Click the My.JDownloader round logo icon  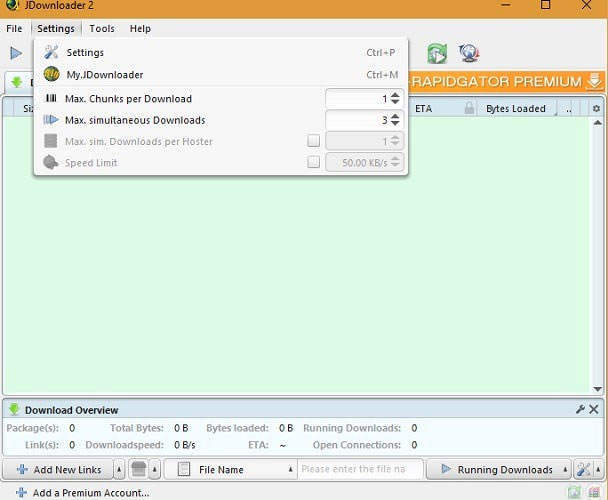coord(51,74)
